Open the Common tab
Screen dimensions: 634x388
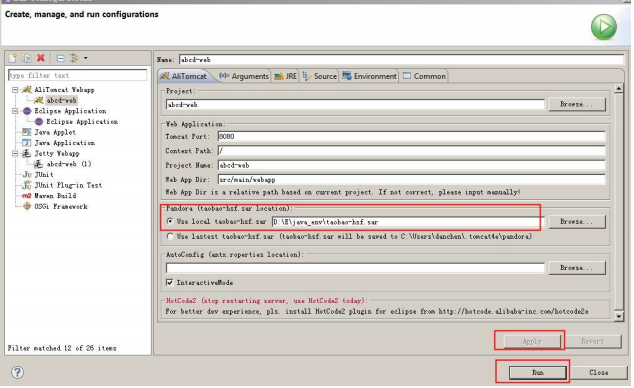[424, 76]
